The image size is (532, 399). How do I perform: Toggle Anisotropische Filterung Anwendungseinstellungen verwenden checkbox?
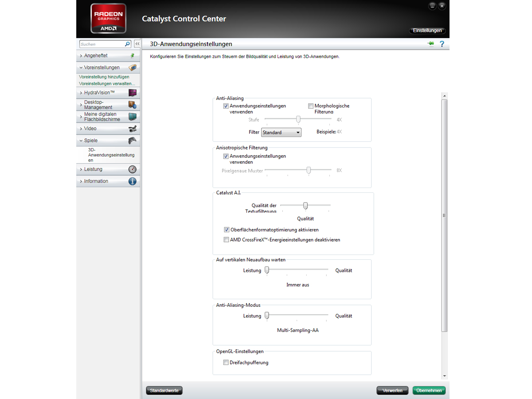click(226, 156)
